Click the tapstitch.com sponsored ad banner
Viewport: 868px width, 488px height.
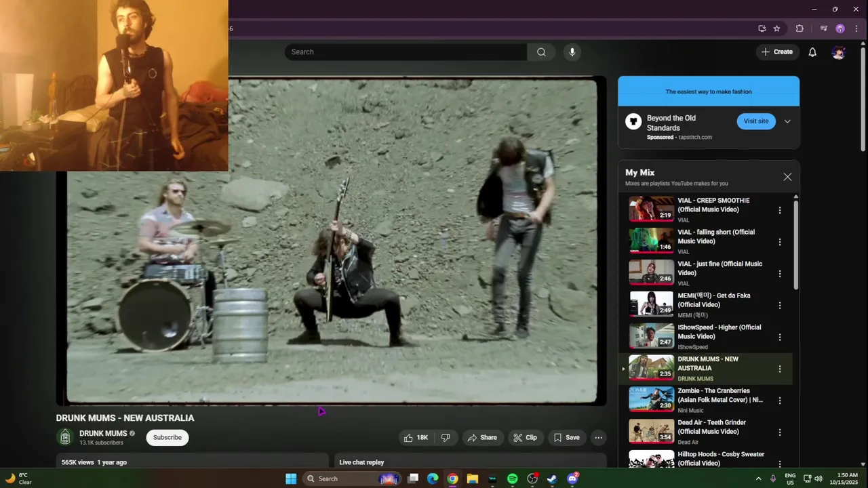709,91
